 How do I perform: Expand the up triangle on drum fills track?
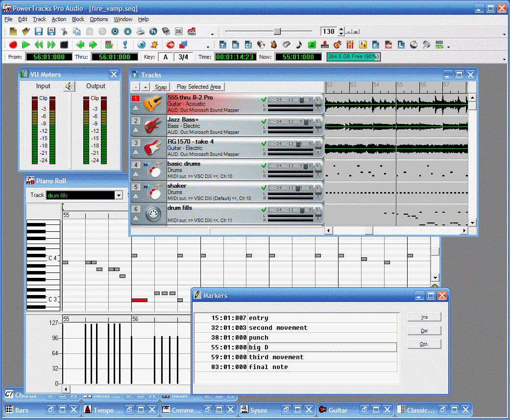pyautogui.click(x=136, y=219)
